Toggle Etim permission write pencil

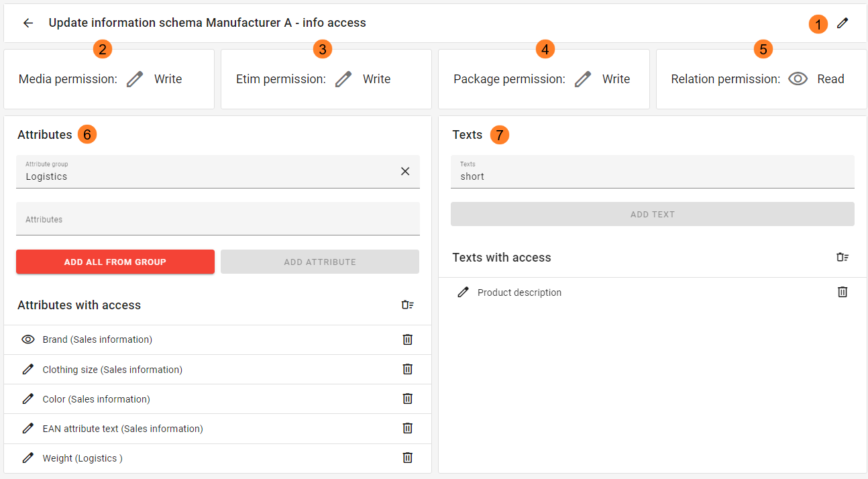click(343, 79)
